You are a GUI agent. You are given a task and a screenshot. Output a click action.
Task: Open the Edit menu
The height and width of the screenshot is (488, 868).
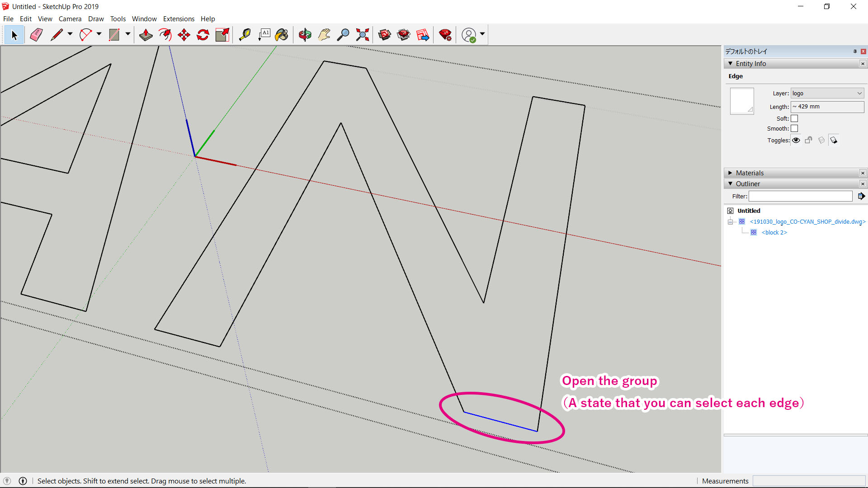point(26,19)
